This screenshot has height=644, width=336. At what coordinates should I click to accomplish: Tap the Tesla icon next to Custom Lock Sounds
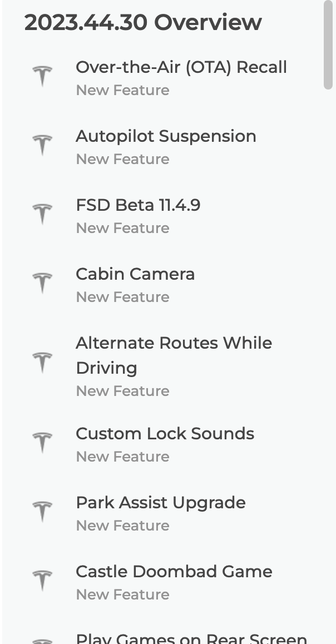tap(42, 443)
